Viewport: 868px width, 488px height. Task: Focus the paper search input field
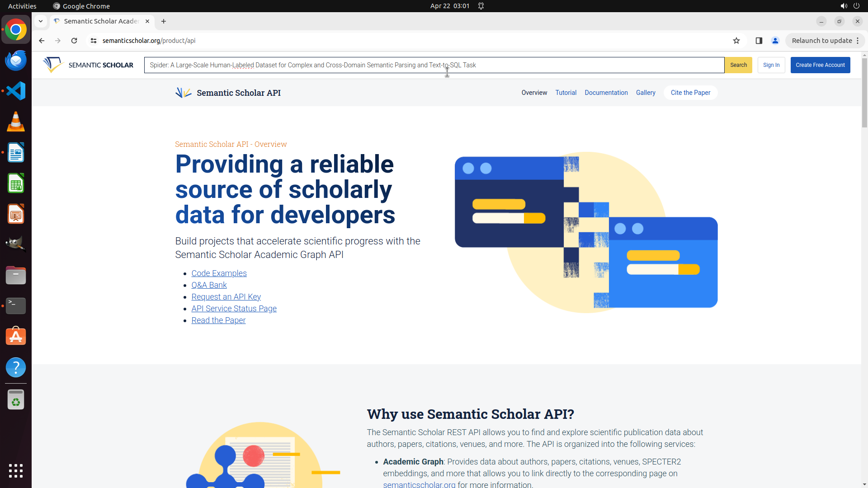[434, 65]
